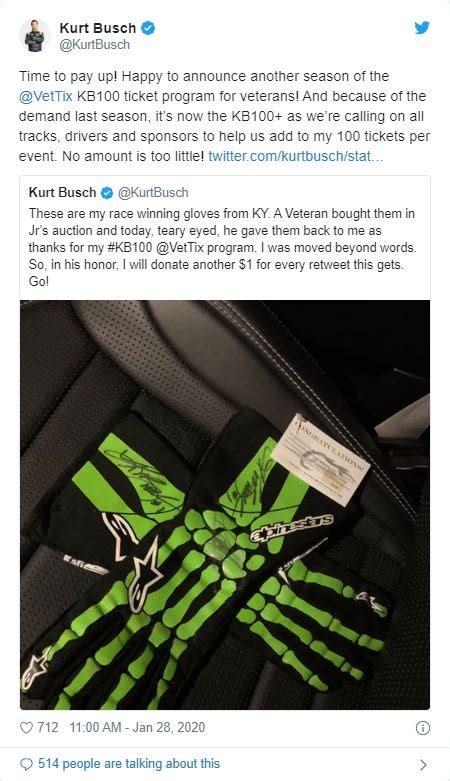Open the quoted tweet text about race gloves

222,247
